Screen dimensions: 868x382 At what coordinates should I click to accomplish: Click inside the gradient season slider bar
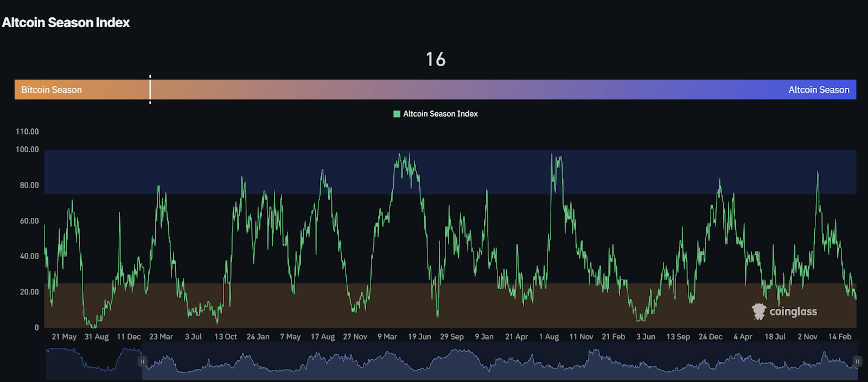tap(435, 90)
